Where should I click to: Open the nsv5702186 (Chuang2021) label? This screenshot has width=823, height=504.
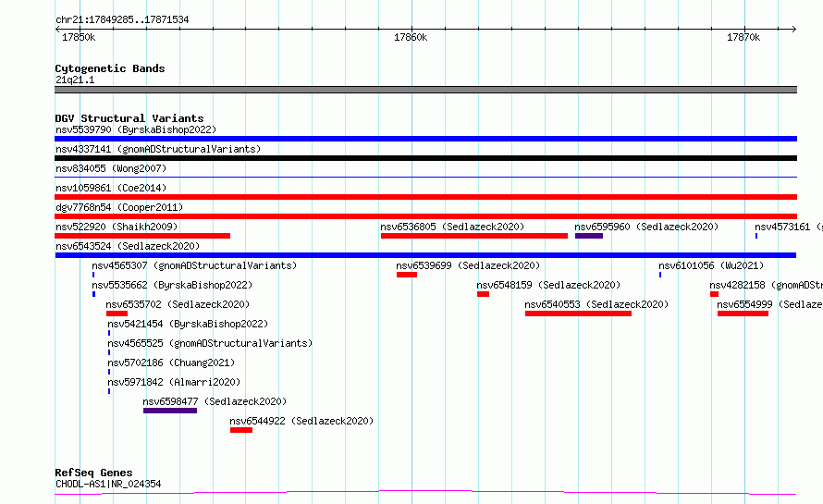pyautogui.click(x=171, y=363)
